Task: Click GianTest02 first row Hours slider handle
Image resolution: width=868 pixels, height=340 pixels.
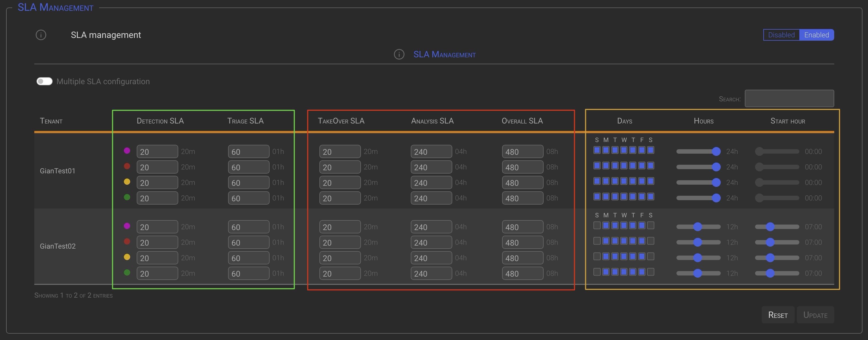Action: point(697,227)
